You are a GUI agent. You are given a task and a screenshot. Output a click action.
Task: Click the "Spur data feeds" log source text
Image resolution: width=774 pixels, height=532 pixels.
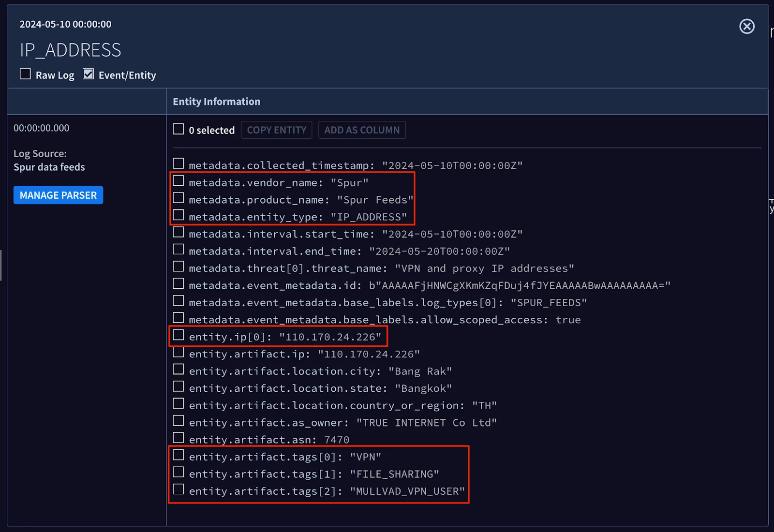(49, 167)
